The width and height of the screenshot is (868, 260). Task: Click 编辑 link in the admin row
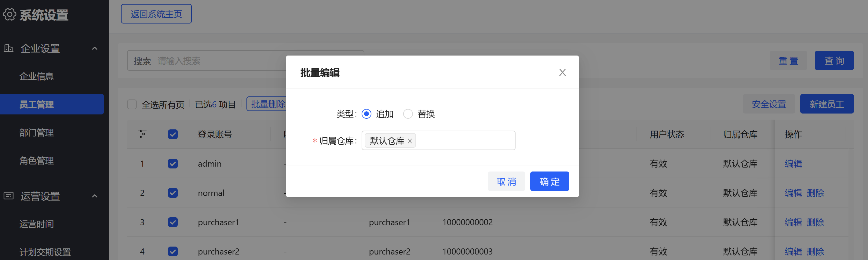[x=793, y=164]
